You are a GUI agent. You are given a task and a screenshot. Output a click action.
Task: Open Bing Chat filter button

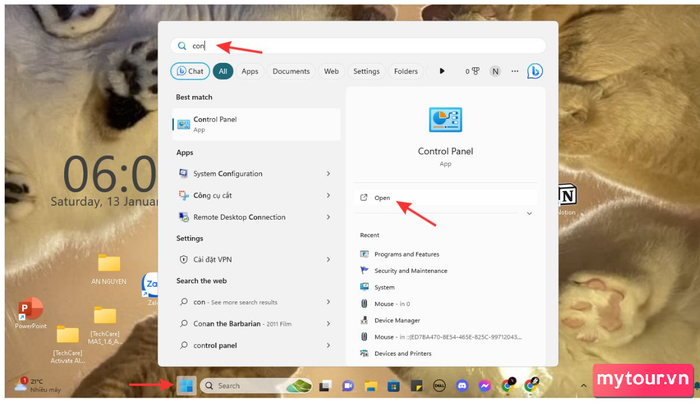(x=190, y=71)
